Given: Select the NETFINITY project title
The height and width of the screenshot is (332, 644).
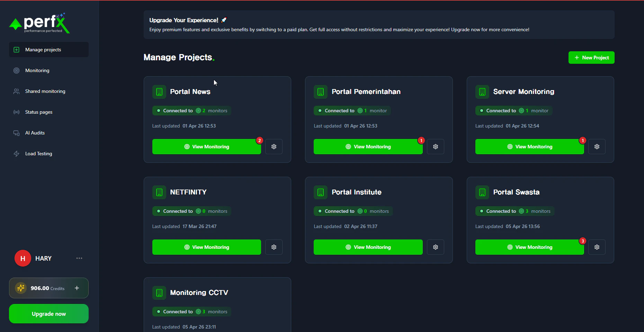Looking at the screenshot, I should coord(188,192).
